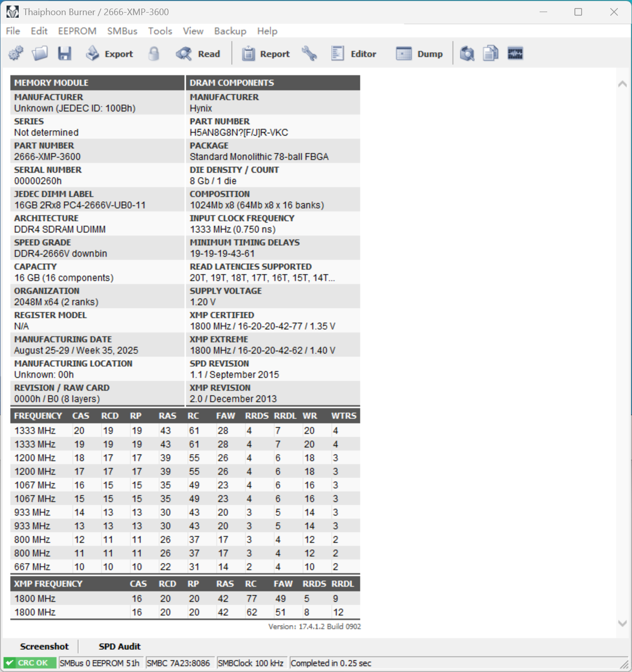Click the Thaiphoon Burner app icon in title bar

(x=12, y=12)
